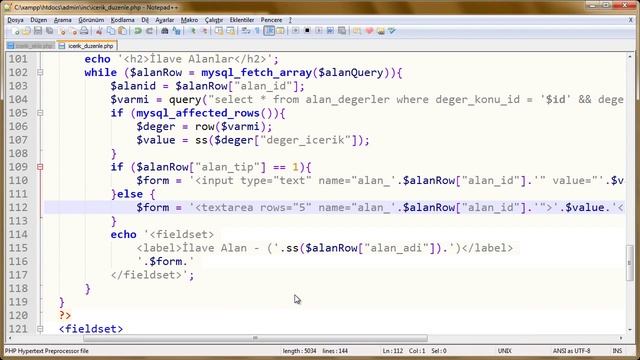640x360 pixels.
Task: Click Save Recorded Macro icon
Action: point(342,31)
